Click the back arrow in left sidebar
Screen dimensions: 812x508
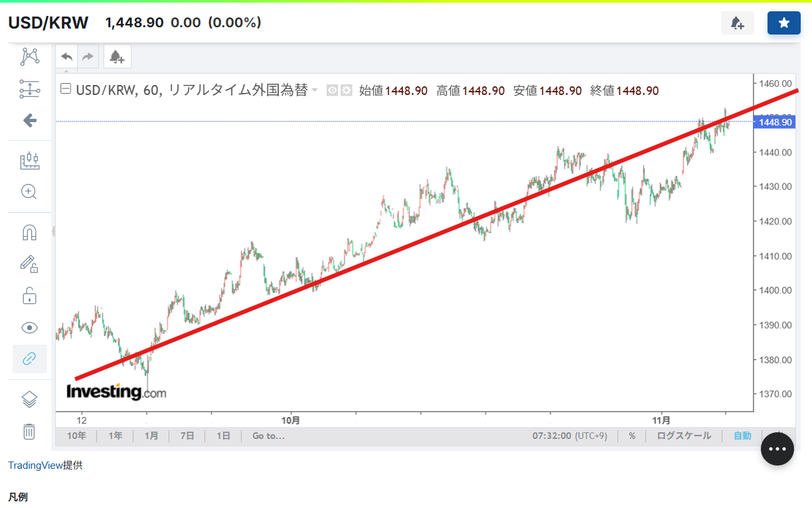tap(29, 120)
